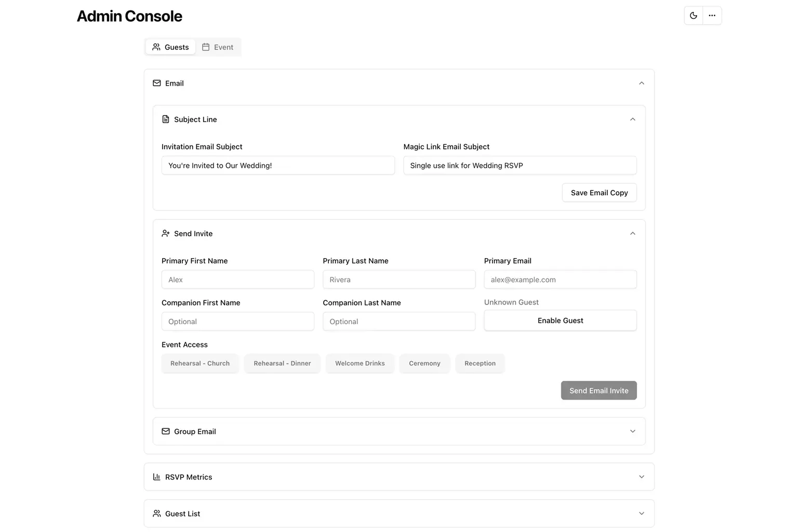Click the add-user icon beside Send Invite
Viewport: 798px width, 532px height.
coord(166,234)
